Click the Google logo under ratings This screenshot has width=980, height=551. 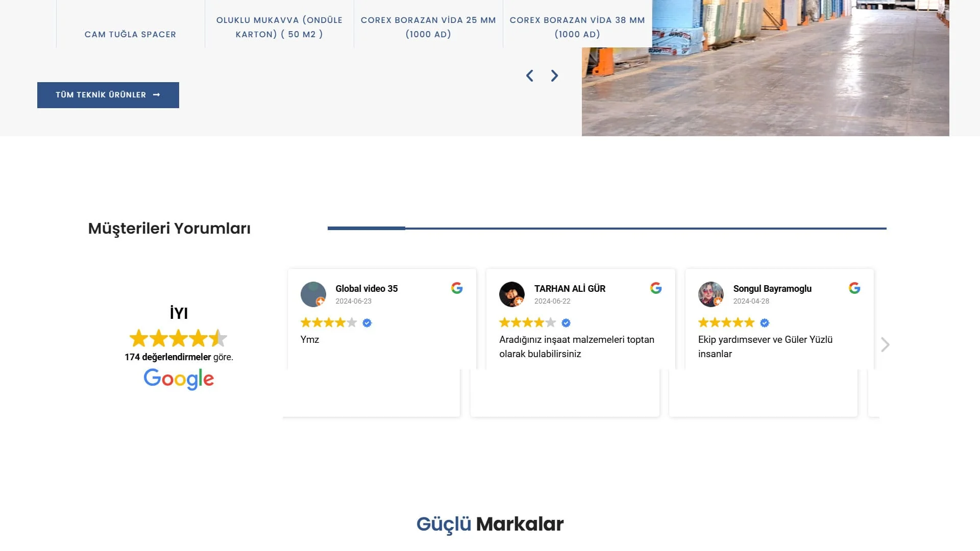pos(179,379)
